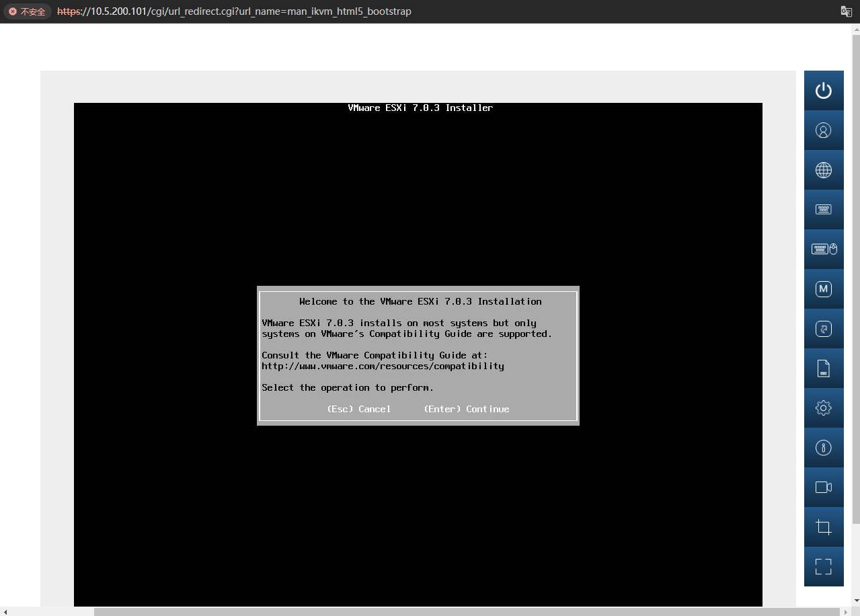The image size is (860, 616).
Task: Click the VMware compatibility URL text
Action: tap(383, 366)
